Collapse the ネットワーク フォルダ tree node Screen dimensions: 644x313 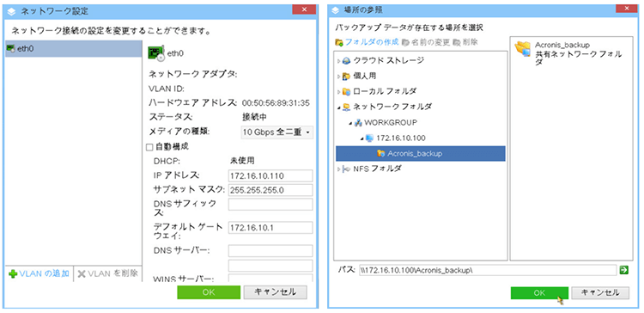[x=339, y=107]
